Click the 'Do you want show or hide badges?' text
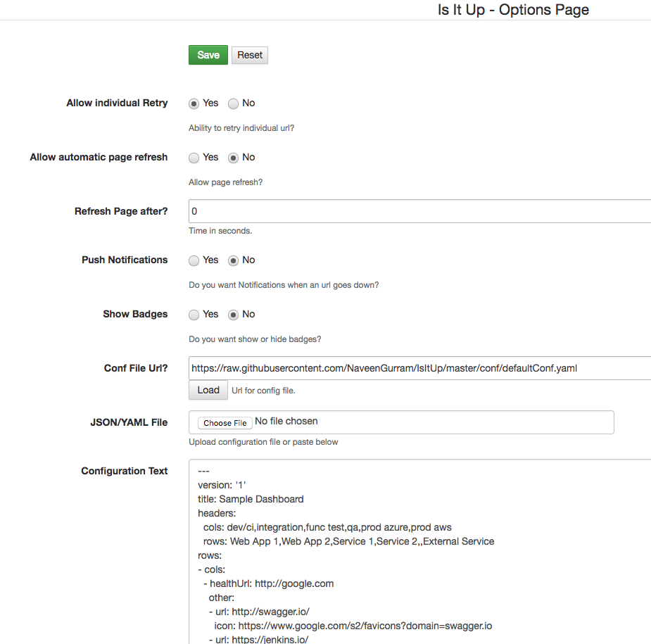This screenshot has width=651, height=644. point(255,339)
